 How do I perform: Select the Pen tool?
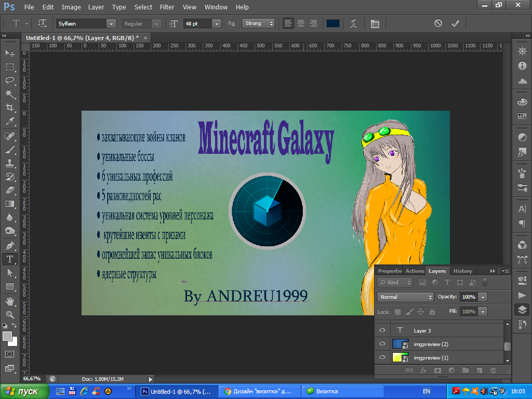10,245
